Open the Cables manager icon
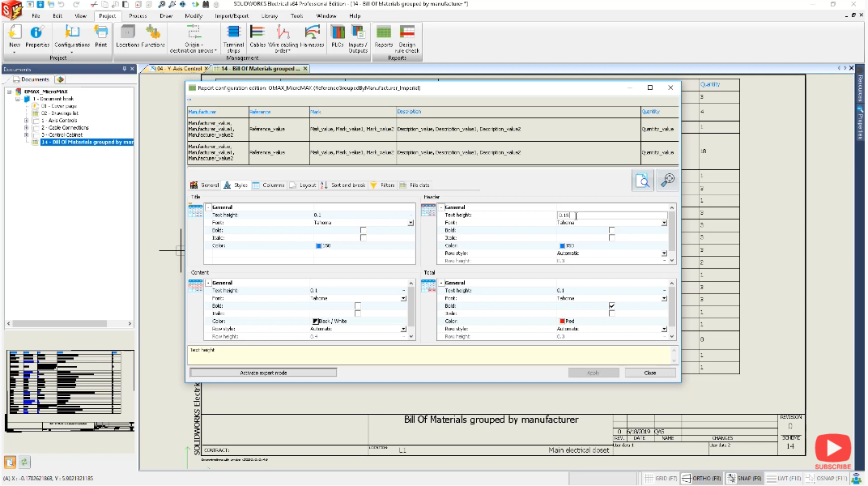This screenshot has height=486, width=868. coord(257,37)
